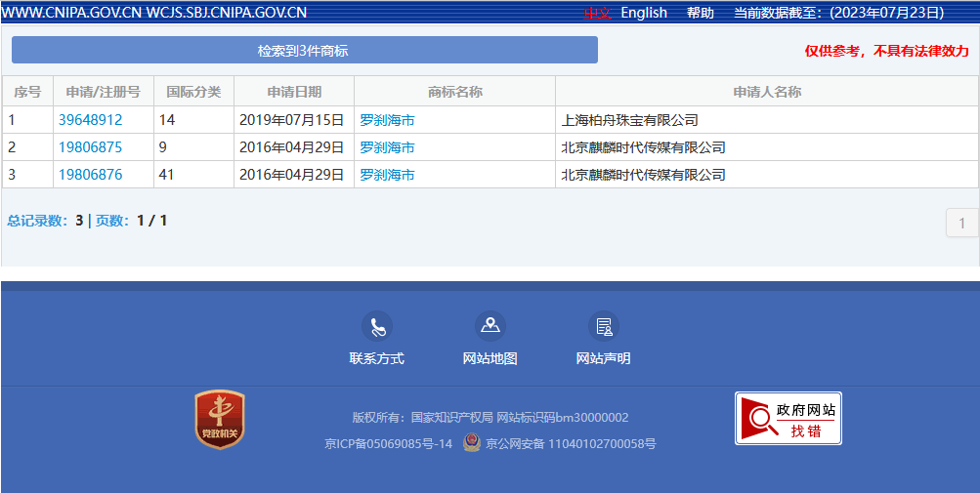The width and height of the screenshot is (980, 493).
Task: Click the 党政机关 red emblem badge
Action: [220, 420]
